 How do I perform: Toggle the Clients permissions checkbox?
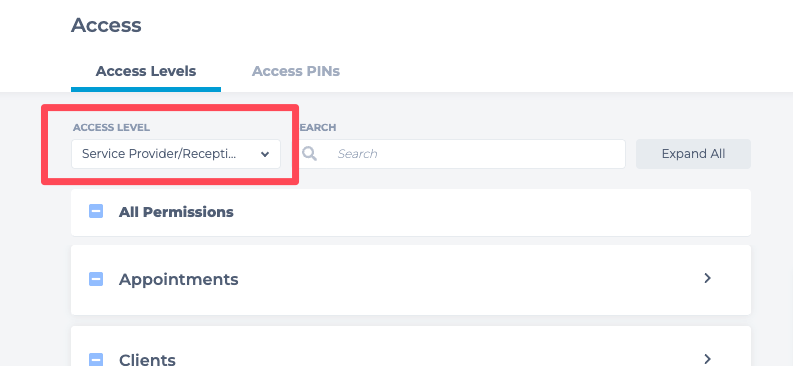(x=96, y=359)
